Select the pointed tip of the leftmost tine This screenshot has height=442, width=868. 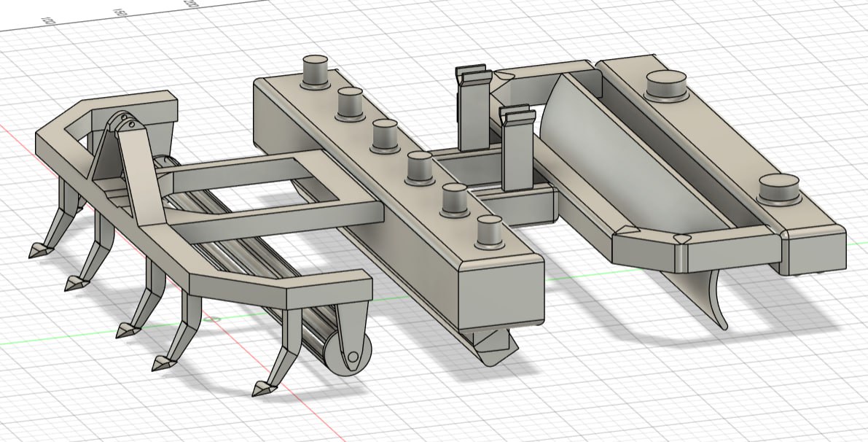tap(34, 251)
